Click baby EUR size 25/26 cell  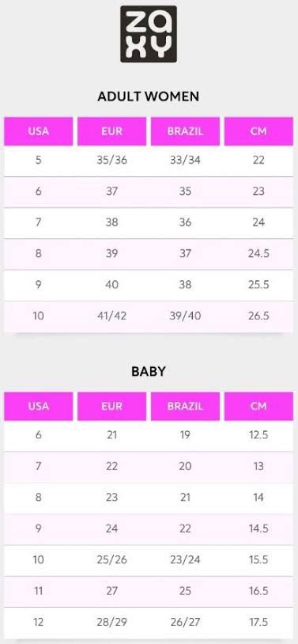(x=111, y=560)
